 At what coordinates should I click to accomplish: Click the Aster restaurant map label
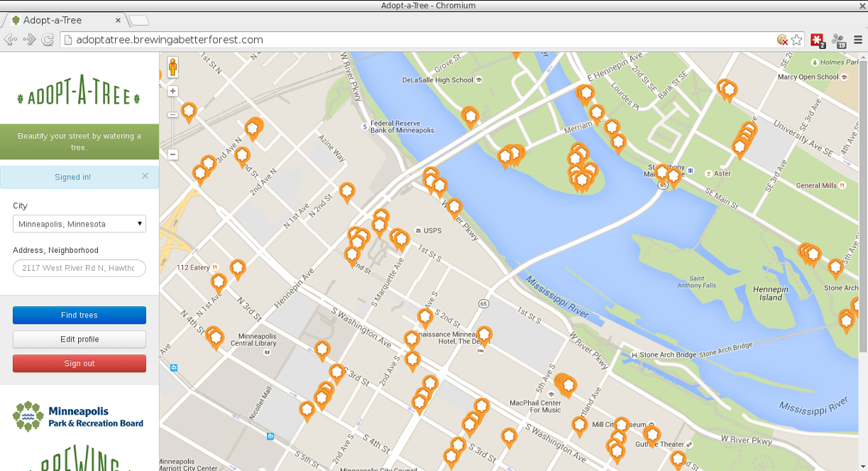pos(718,173)
